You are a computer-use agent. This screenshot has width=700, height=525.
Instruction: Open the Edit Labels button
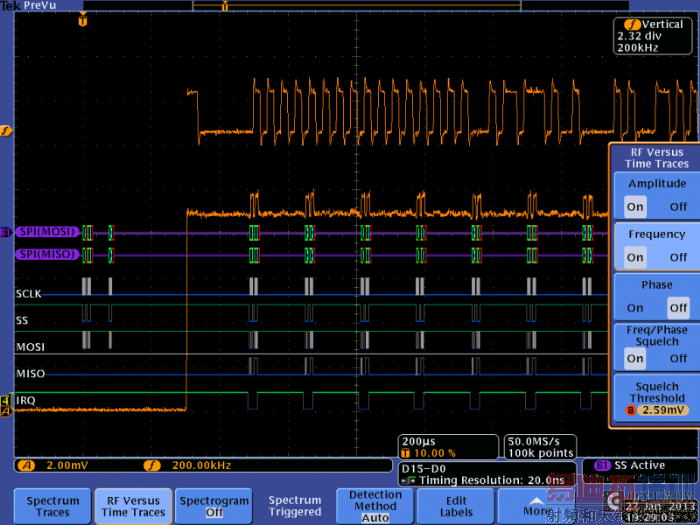click(x=455, y=506)
